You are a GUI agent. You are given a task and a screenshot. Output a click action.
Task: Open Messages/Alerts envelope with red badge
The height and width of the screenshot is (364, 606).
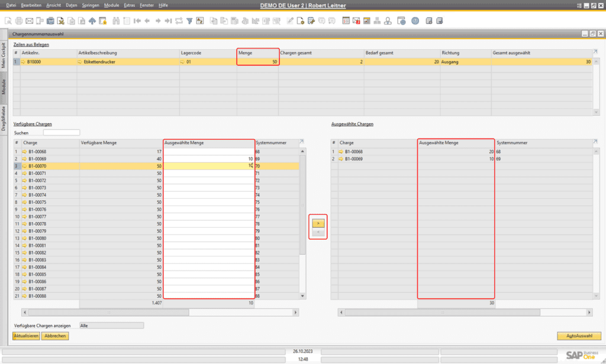coord(356,21)
